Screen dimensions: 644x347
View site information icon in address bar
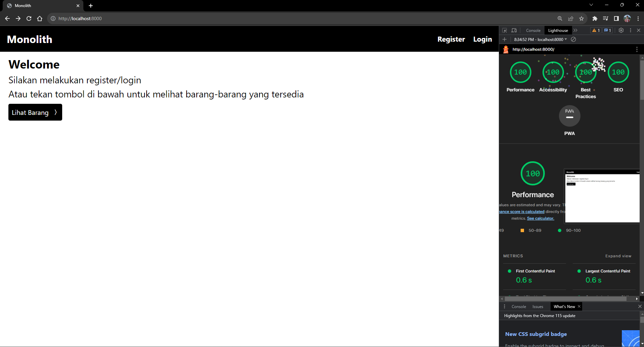53,18
